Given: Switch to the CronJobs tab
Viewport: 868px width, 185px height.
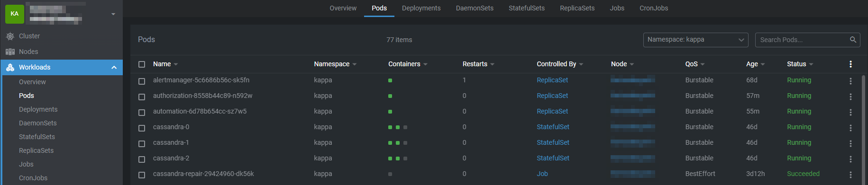Looking at the screenshot, I should click(654, 8).
